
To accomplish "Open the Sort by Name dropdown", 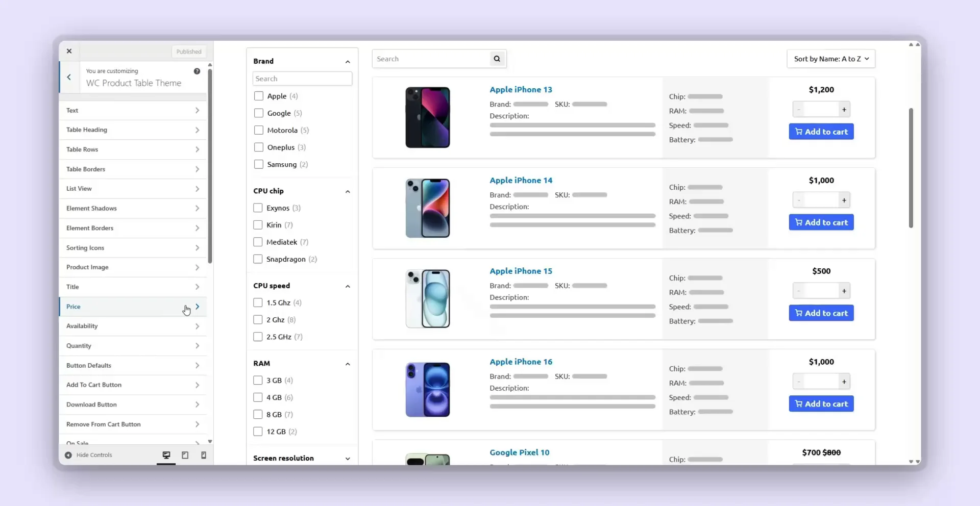I will [831, 59].
